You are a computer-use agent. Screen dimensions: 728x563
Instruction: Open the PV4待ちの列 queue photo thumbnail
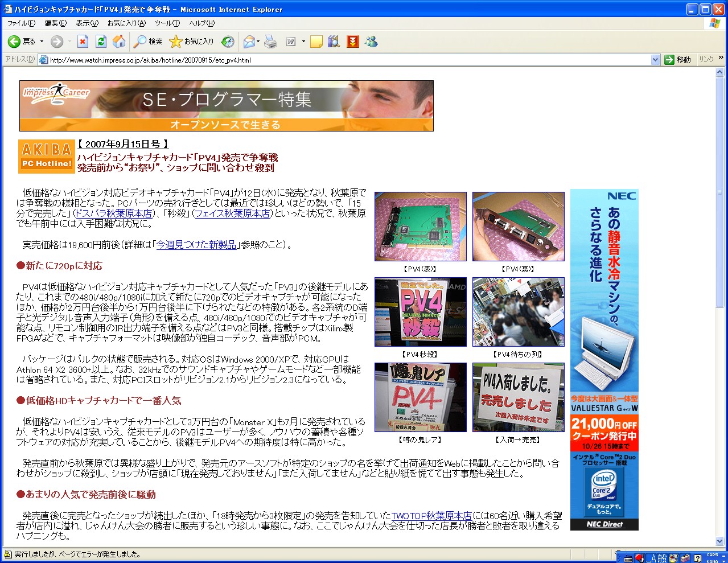pyautogui.click(x=519, y=312)
